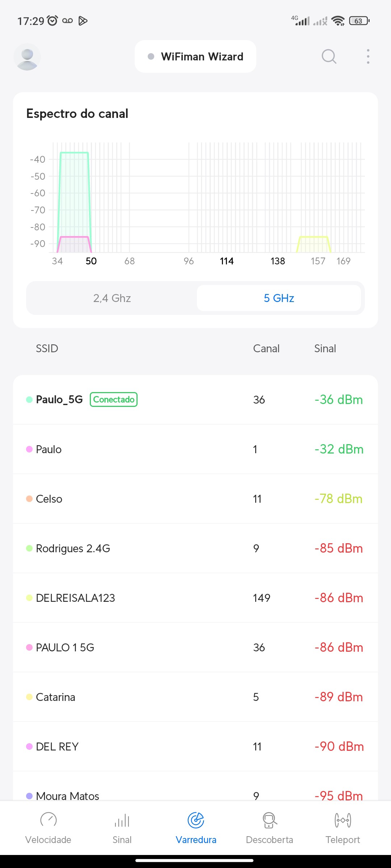Image resolution: width=391 pixels, height=868 pixels.
Task: Tap the search magnifier icon
Action: pyautogui.click(x=329, y=56)
